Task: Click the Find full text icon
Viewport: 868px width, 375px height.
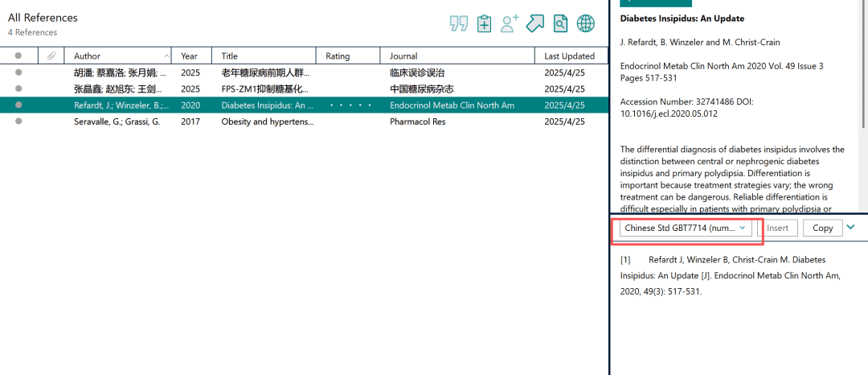Action: (x=560, y=23)
